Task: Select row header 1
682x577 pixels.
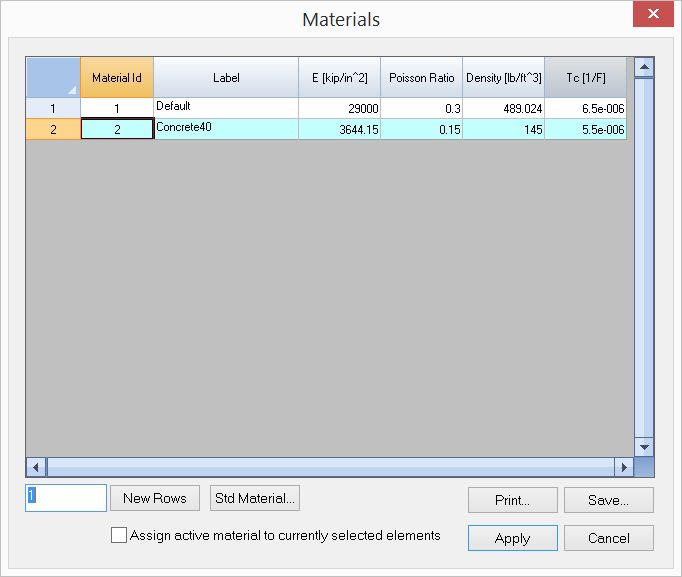Action: pyautogui.click(x=53, y=108)
